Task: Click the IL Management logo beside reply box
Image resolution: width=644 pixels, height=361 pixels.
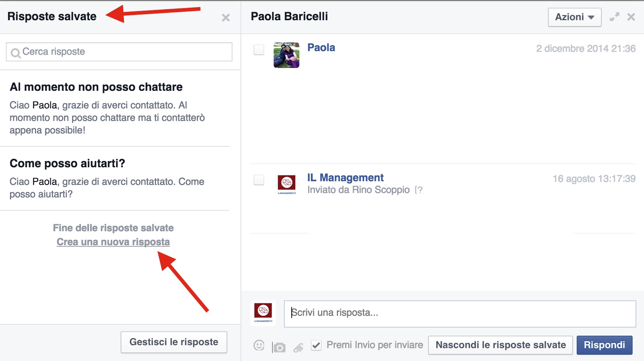Action: click(x=263, y=313)
